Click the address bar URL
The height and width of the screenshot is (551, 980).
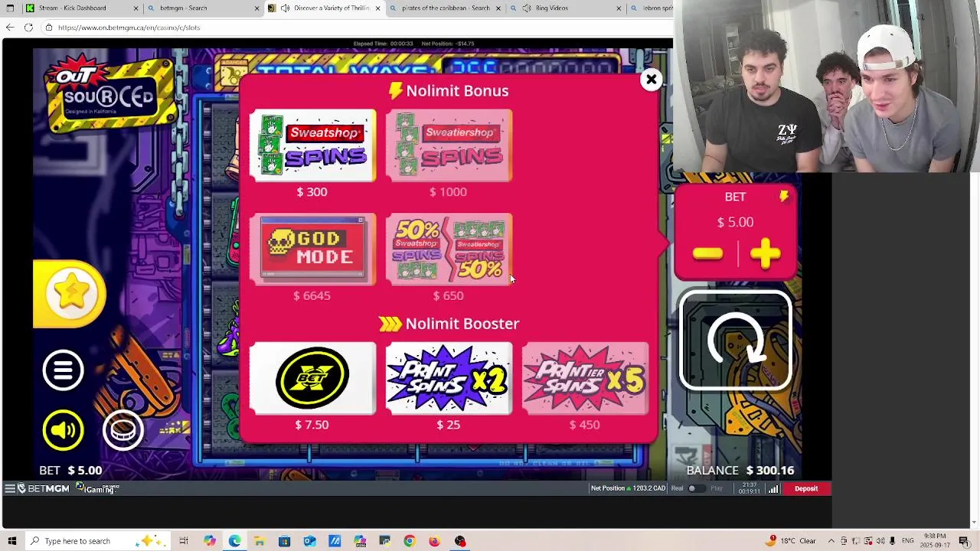point(129,28)
